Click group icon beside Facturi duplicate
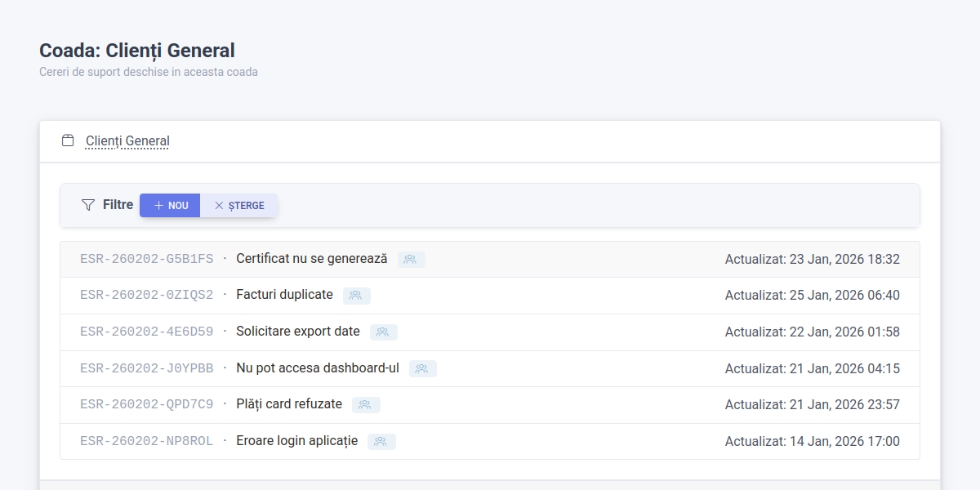 tap(356, 296)
